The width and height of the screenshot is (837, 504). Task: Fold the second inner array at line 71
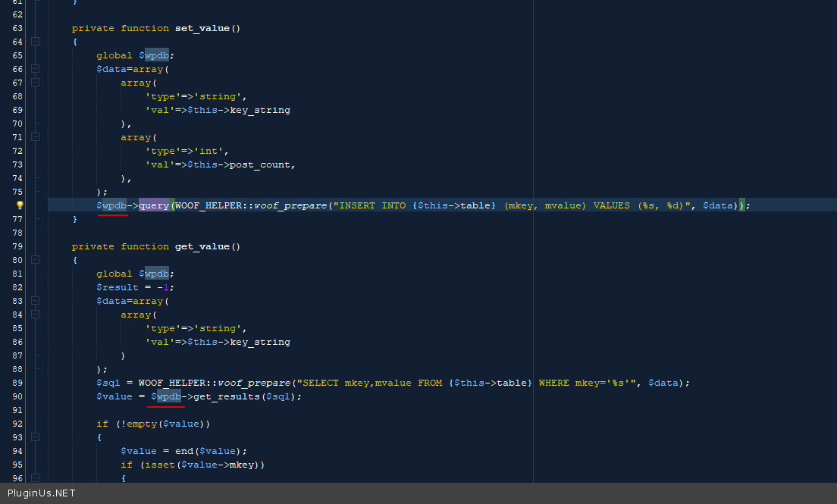point(35,137)
